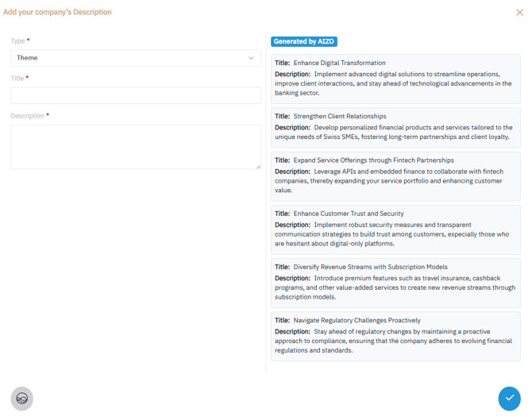
Task: Click the Add your company's Description heading
Action: (57, 12)
